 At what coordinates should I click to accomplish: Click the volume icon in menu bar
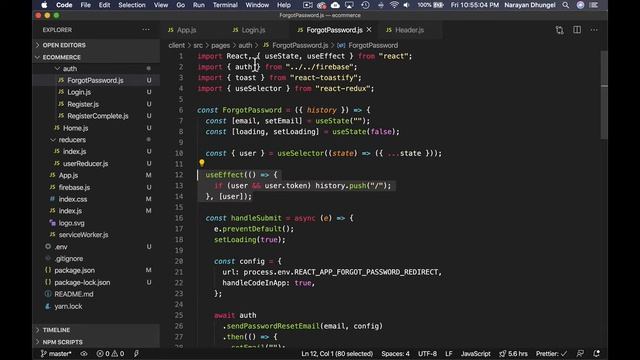coord(407,5)
